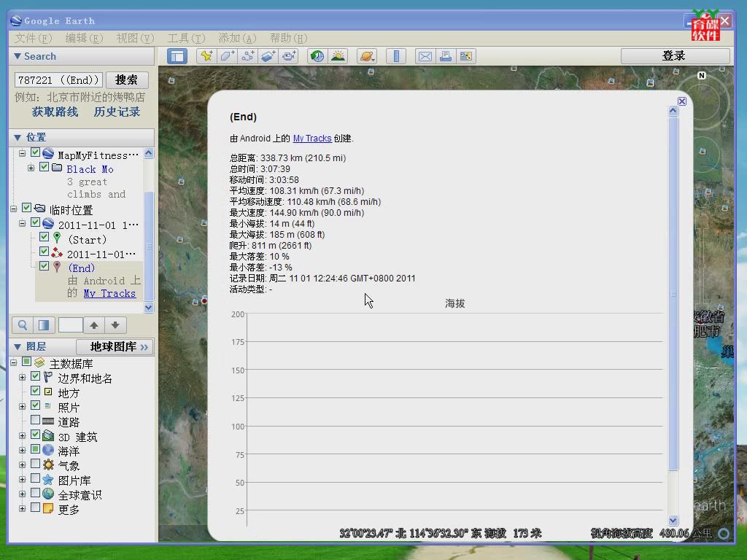Click balloon vertical scrollbar thumb
Screen dimensions: 747x560
673,294
